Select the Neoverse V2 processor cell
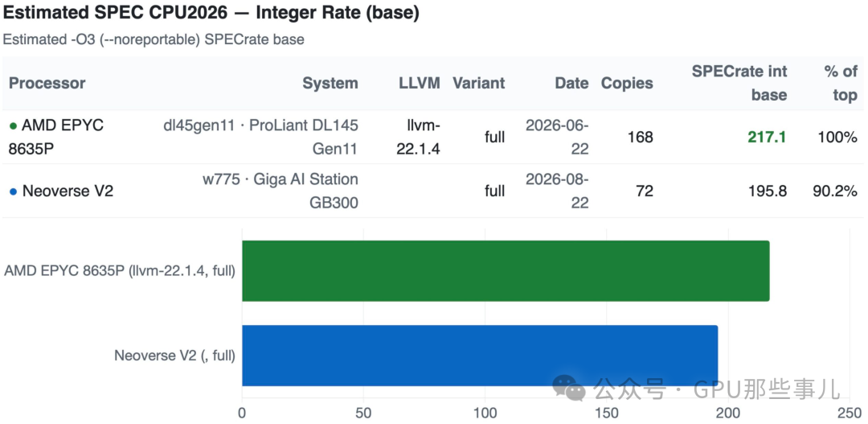 (61, 191)
